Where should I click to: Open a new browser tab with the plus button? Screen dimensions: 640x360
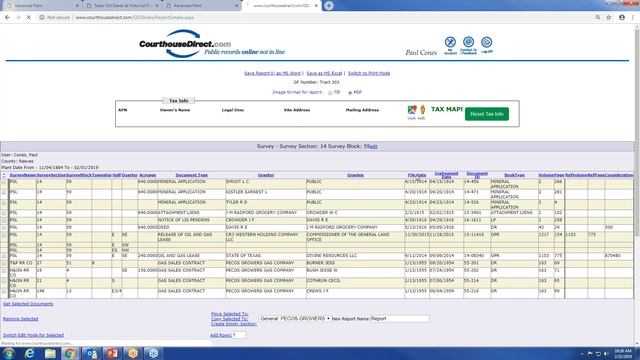(x=329, y=6)
